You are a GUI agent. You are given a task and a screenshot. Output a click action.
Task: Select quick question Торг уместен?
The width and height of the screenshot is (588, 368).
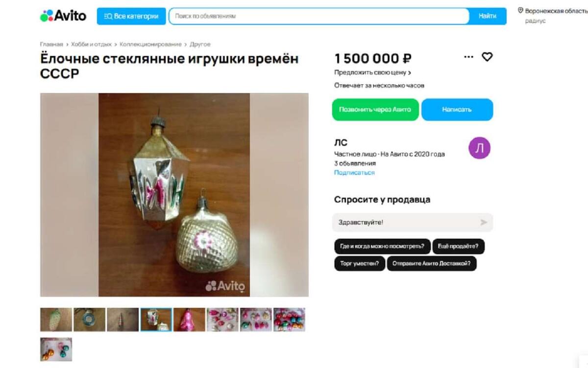click(360, 263)
